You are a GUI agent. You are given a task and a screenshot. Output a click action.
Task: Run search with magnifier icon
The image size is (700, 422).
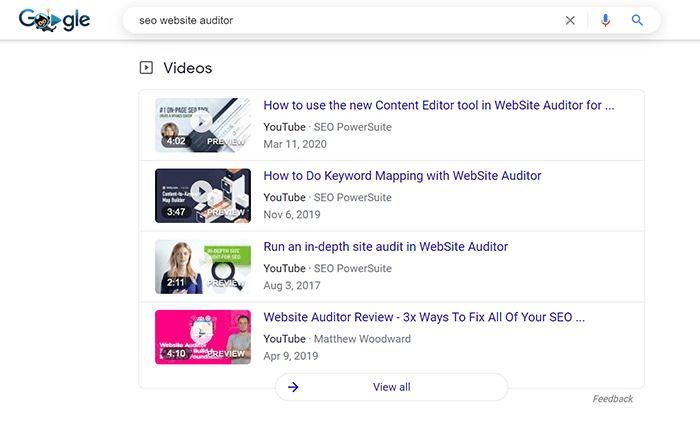[637, 20]
